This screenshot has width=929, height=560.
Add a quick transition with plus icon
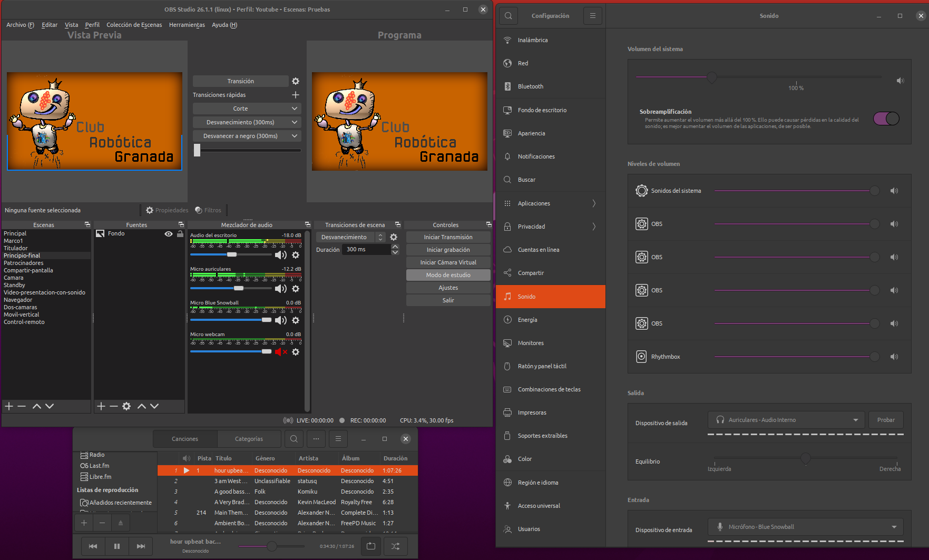296,95
